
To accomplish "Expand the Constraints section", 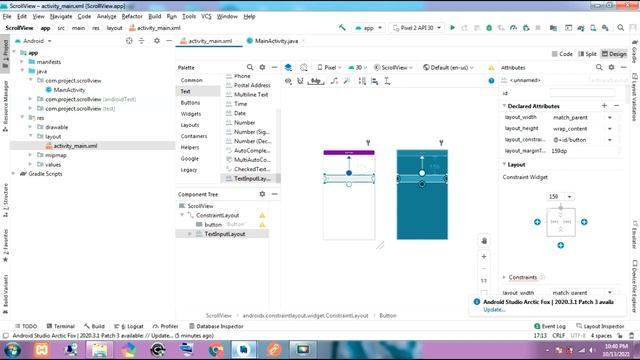I will pyautogui.click(x=504, y=277).
